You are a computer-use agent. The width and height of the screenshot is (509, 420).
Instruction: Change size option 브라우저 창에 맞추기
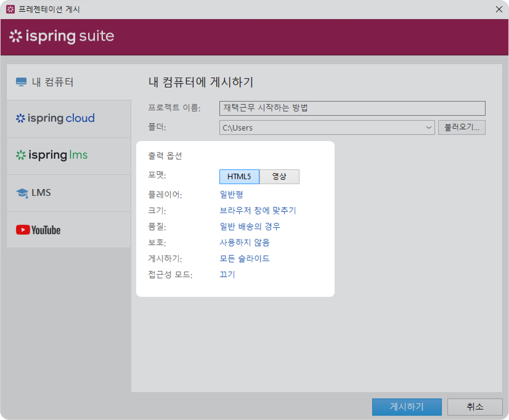[x=258, y=211]
